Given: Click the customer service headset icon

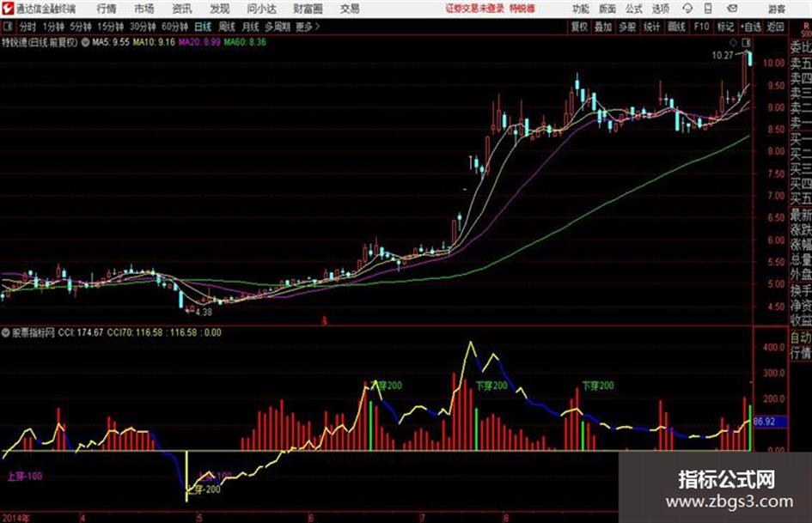Looking at the screenshot, I should (687, 9).
